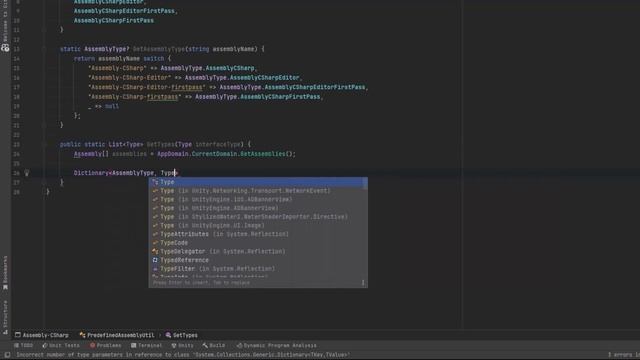Viewport: 640px width, 360px height.
Task: Open the Structure tool window
Action: [x=5, y=318]
